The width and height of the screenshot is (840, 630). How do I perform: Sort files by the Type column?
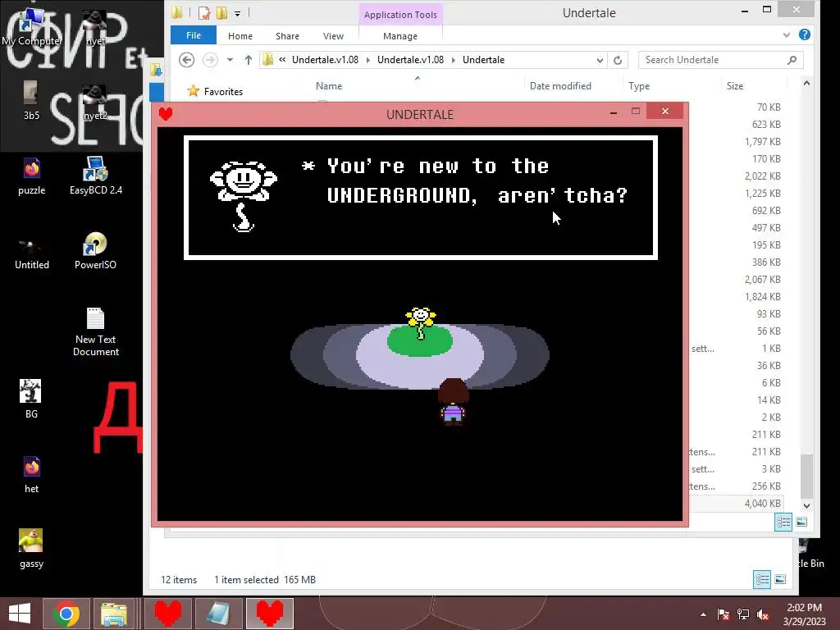coord(638,85)
